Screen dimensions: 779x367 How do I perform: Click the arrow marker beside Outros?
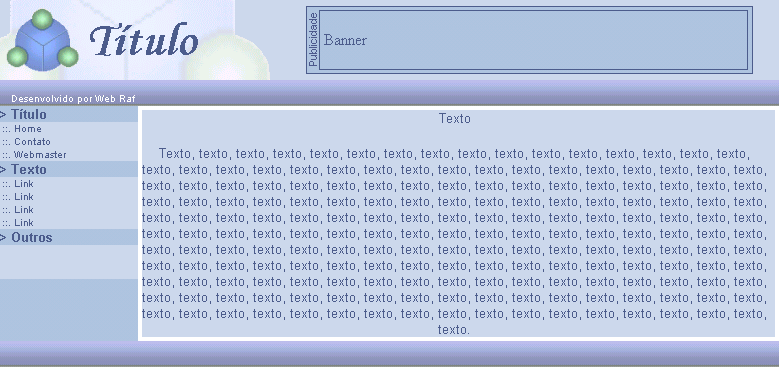(3, 238)
